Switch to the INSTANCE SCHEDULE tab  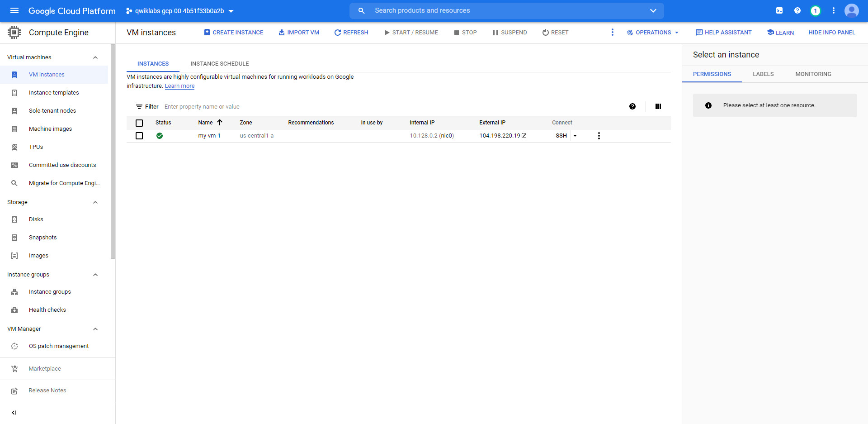(x=219, y=63)
